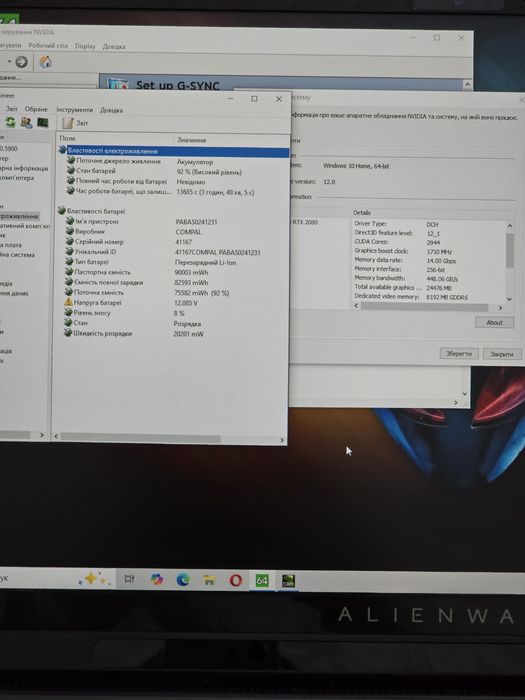Select the Memory bandwidth row in Details
The height and width of the screenshot is (700, 525).
[x=429, y=278]
